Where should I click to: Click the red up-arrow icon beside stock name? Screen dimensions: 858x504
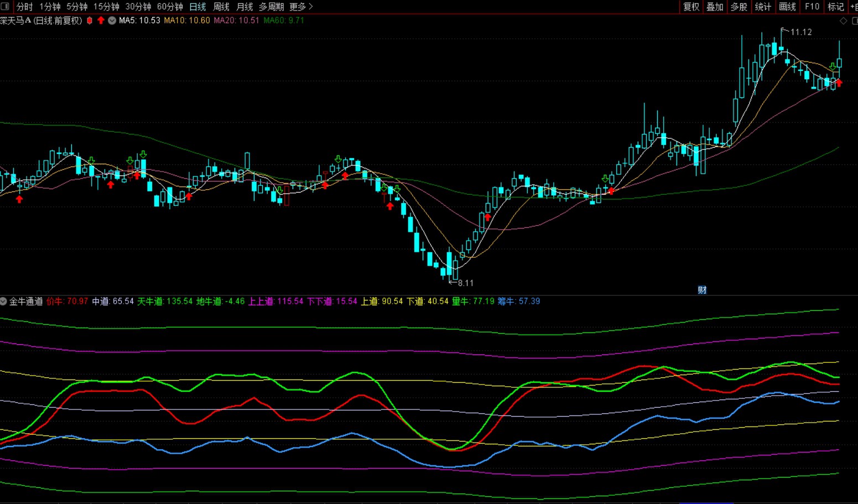pos(101,20)
